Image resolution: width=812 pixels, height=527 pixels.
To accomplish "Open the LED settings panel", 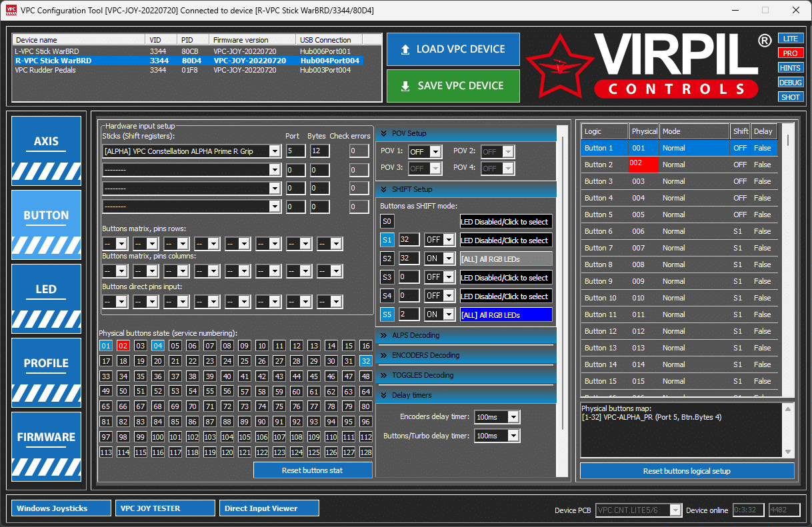I will click(46, 298).
